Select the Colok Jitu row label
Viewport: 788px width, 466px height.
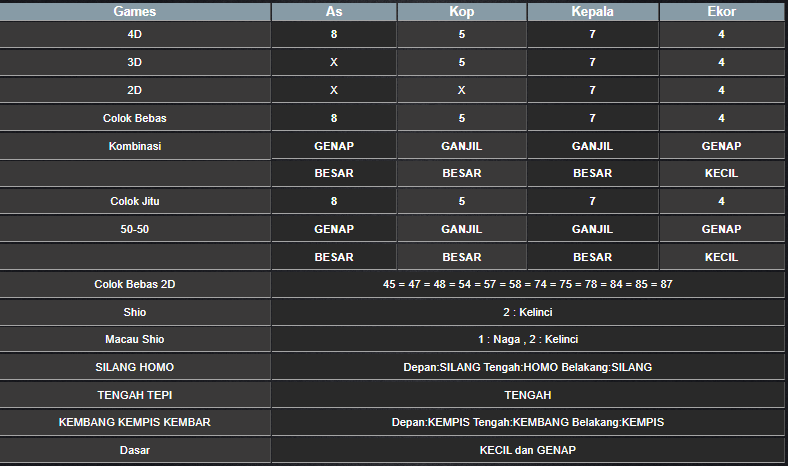(135, 201)
